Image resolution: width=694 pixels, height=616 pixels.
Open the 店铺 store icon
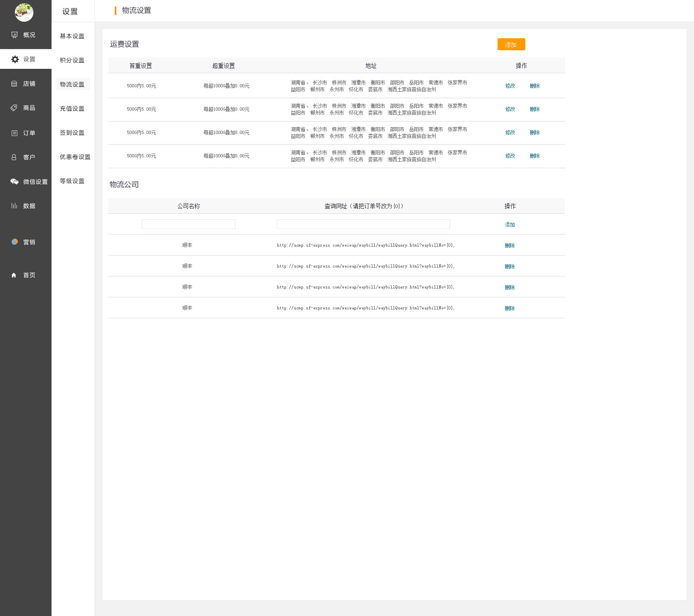click(14, 84)
